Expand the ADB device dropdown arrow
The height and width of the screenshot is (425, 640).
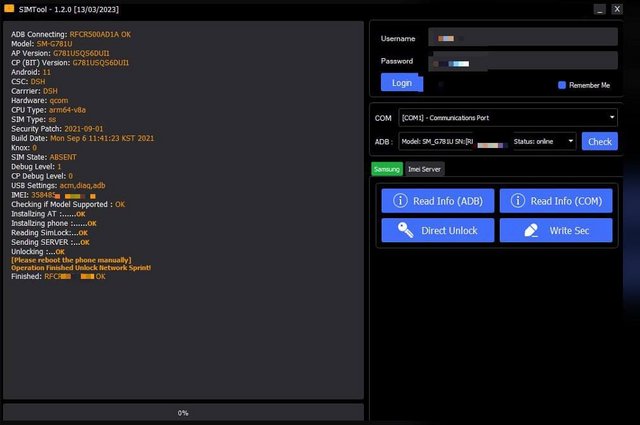571,141
